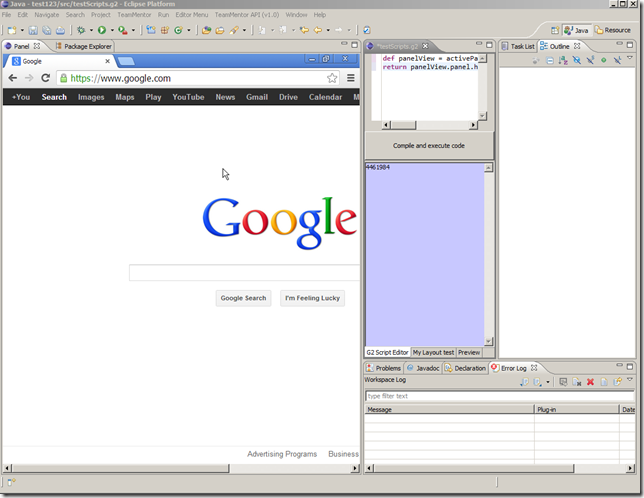This screenshot has width=644, height=498.
Task: Open the Chrome hamburger menu
Action: click(351, 78)
